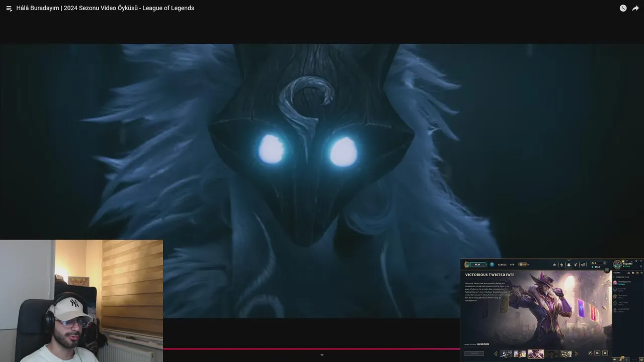
Task: Select the fifth skin thumbnail in the carousel
Action: point(566,353)
